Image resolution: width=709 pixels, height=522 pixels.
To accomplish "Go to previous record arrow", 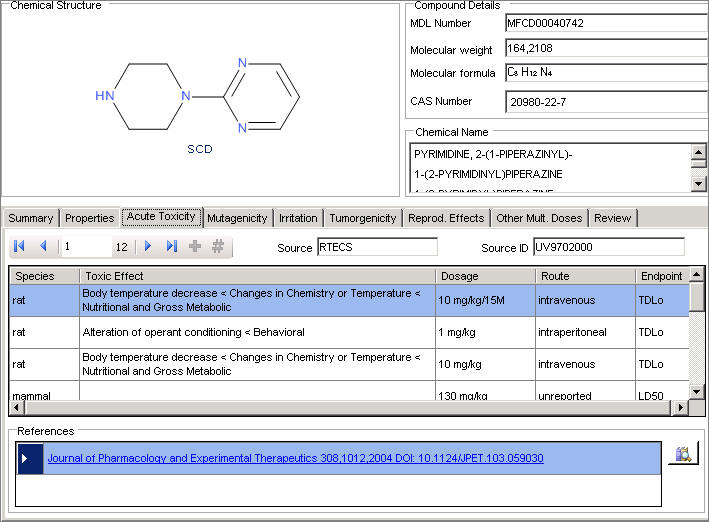I will [43, 247].
